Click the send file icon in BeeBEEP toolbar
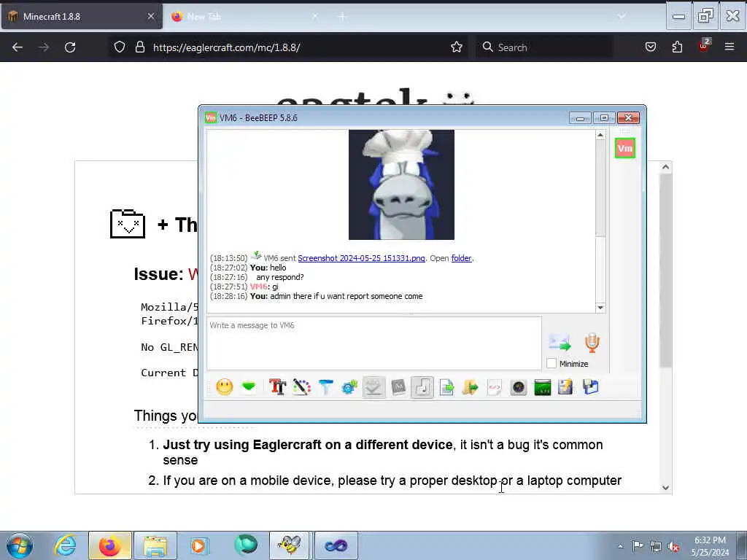 tap(446, 386)
